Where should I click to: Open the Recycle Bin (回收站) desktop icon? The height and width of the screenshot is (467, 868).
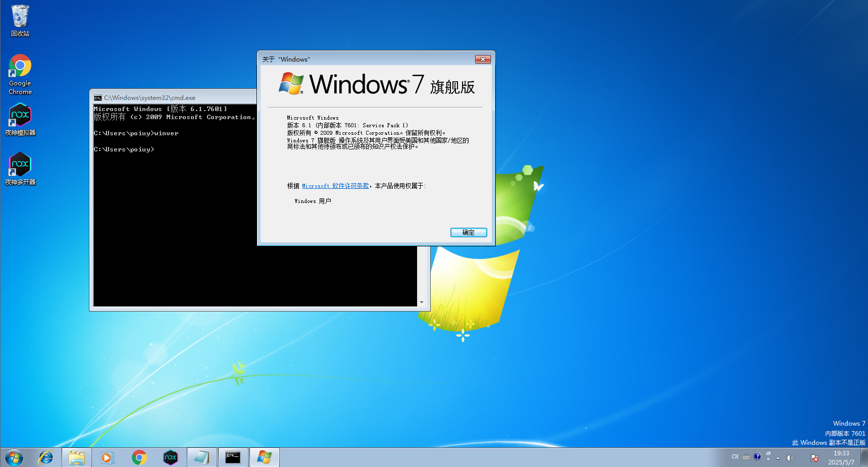tap(20, 20)
